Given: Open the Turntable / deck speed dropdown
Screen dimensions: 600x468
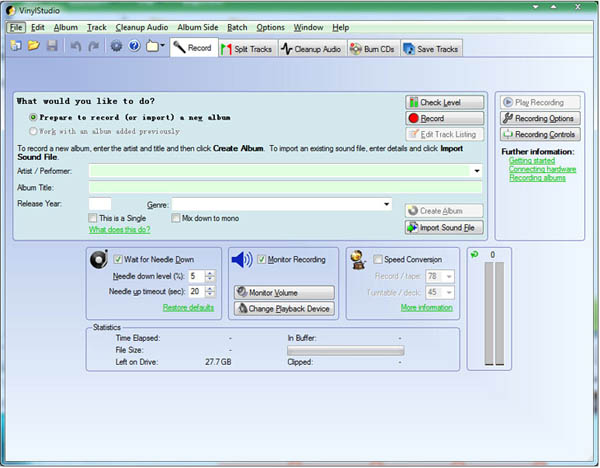Looking at the screenshot, I should (449, 292).
